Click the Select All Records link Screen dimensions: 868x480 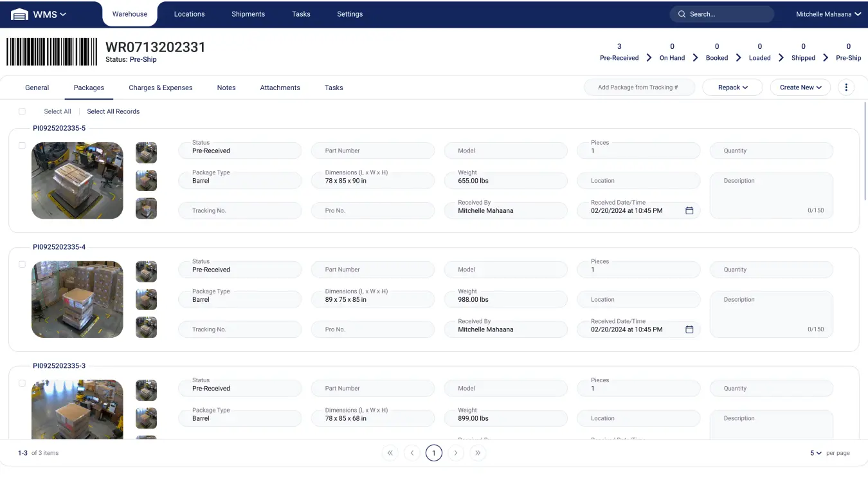click(113, 111)
